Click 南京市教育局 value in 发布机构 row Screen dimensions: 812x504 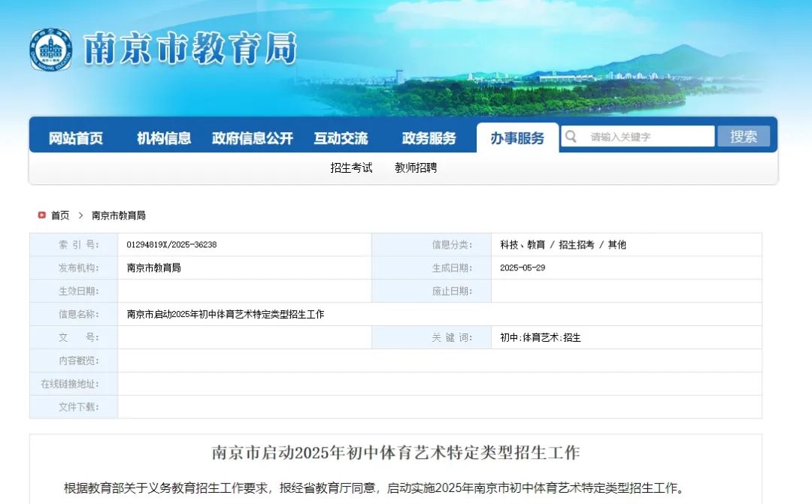pos(154,268)
